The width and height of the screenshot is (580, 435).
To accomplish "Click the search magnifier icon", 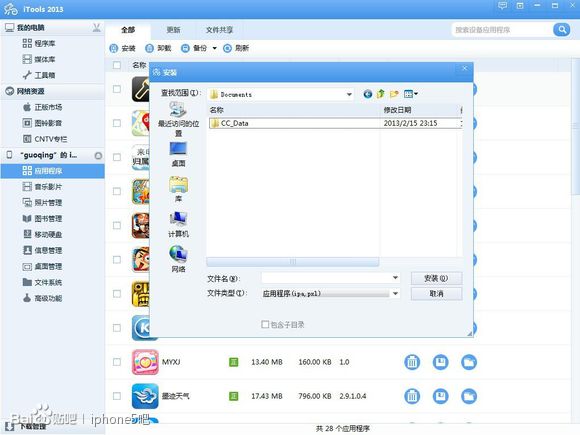I will coord(562,30).
